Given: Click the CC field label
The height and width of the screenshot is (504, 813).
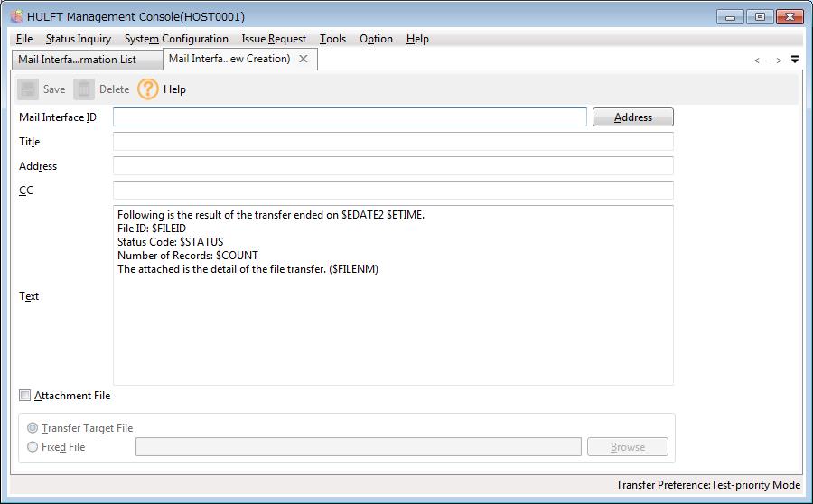Looking at the screenshot, I should (26, 191).
